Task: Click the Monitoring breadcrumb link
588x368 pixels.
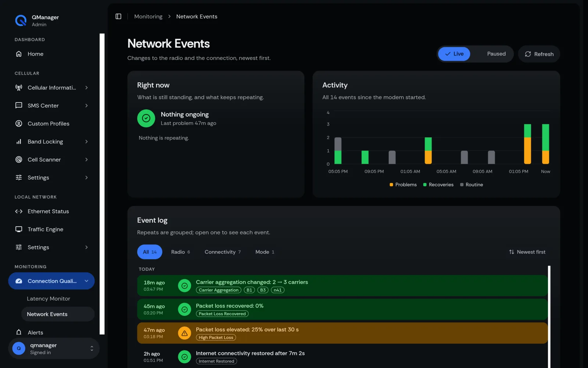Action: (x=148, y=17)
